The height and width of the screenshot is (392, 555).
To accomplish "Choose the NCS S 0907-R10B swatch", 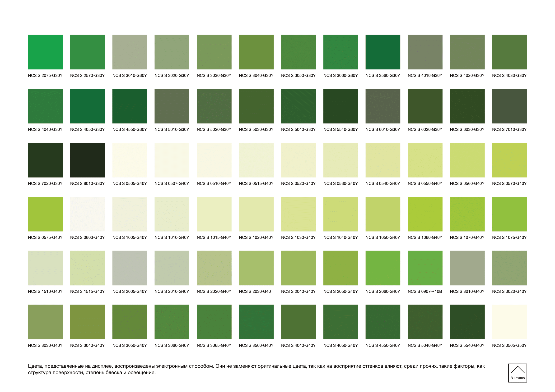I will pos(425,268).
